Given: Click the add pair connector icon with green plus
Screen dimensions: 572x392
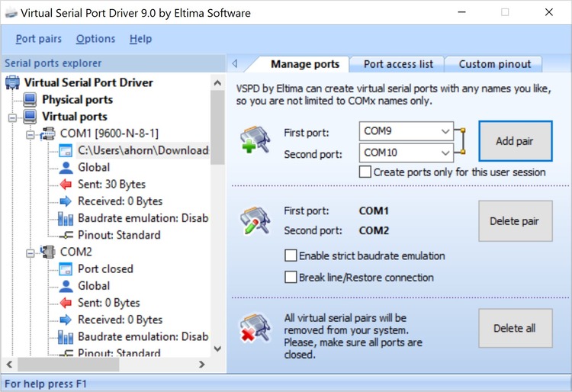Looking at the screenshot, I should click(x=255, y=140).
